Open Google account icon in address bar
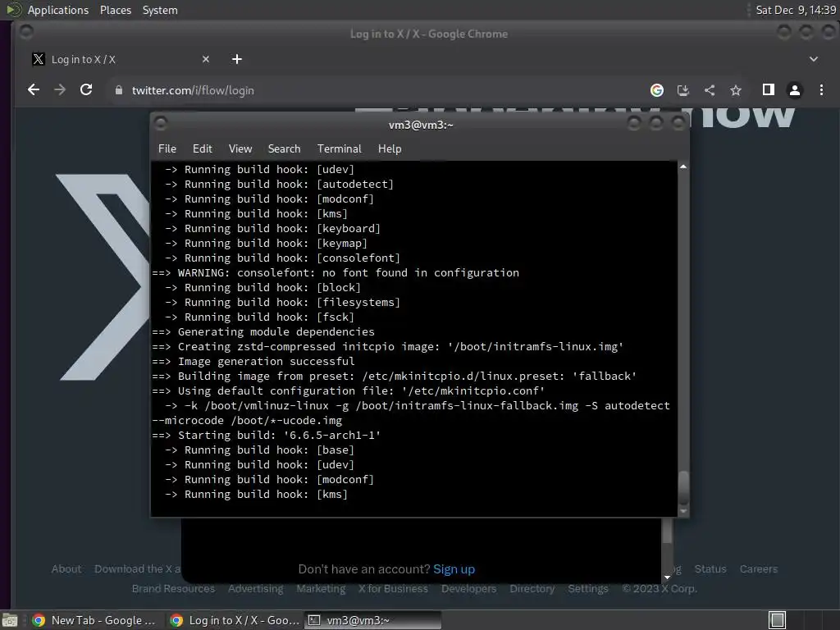The height and width of the screenshot is (630, 840). (x=657, y=90)
